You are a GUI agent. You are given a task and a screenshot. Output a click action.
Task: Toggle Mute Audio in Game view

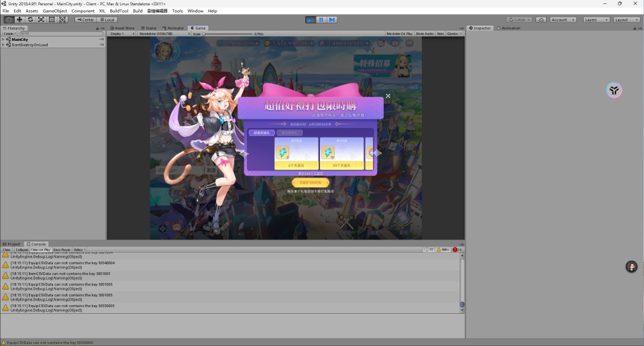[425, 34]
